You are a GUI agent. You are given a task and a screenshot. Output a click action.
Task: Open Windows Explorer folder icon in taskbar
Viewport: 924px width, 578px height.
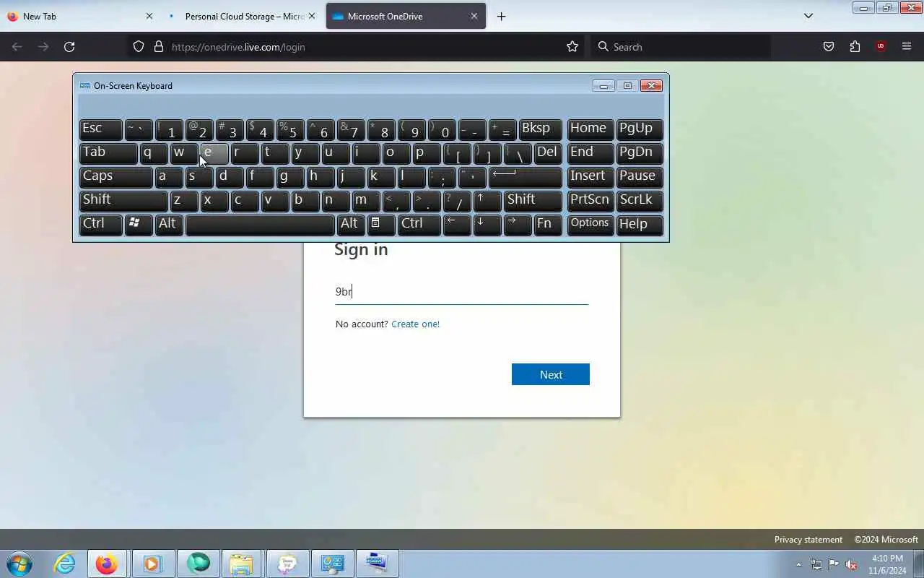pos(242,564)
